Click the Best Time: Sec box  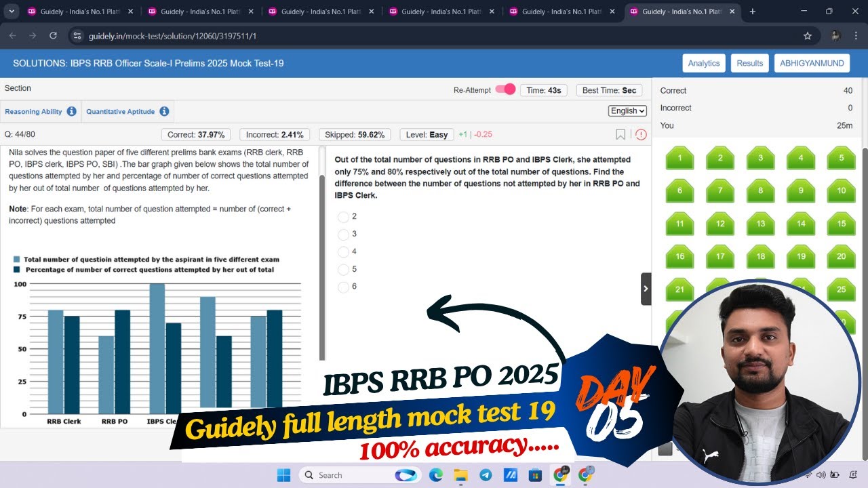(x=610, y=90)
